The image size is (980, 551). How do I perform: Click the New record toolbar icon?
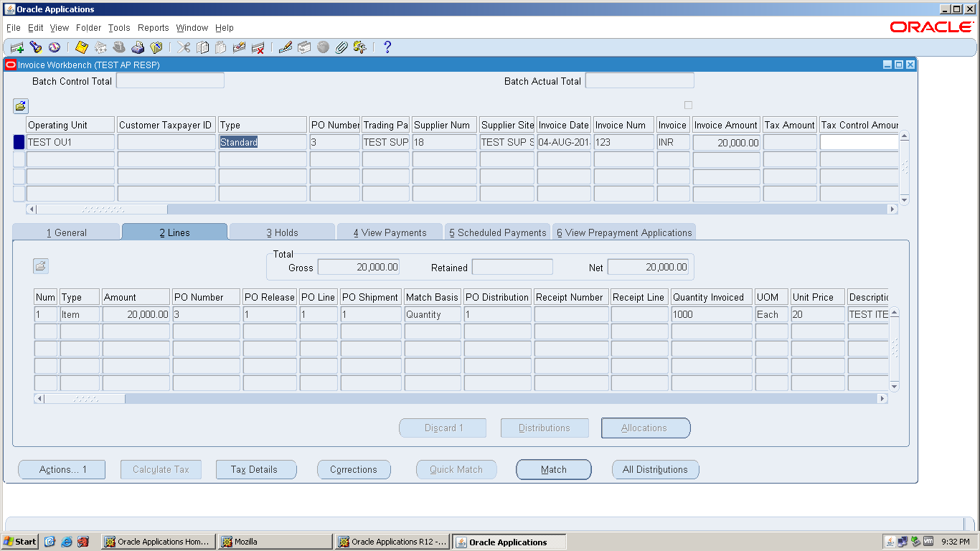pos(17,47)
